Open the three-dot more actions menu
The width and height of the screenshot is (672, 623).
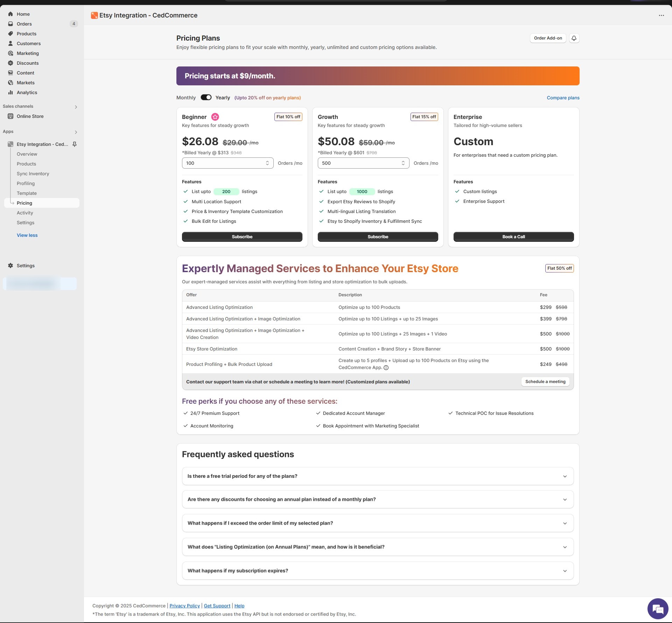point(661,15)
